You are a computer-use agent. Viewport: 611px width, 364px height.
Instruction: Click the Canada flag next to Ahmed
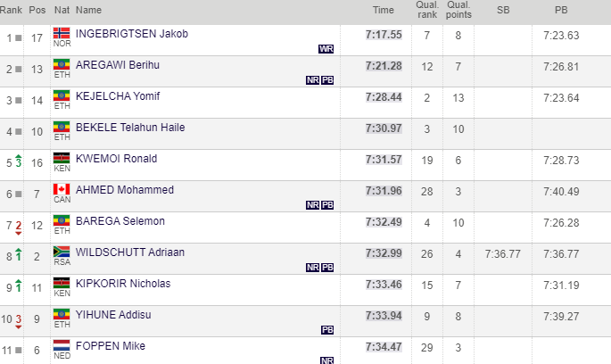point(62,190)
